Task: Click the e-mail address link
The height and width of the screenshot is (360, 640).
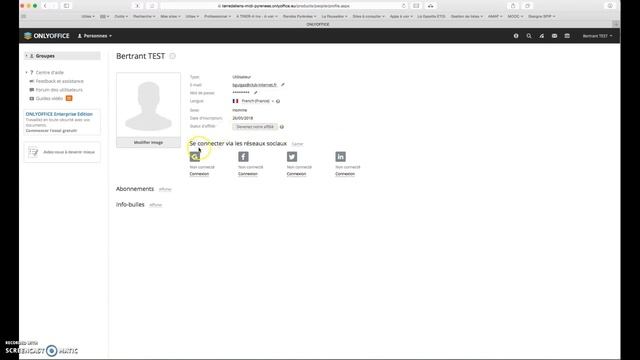Action: pyautogui.click(x=254, y=85)
